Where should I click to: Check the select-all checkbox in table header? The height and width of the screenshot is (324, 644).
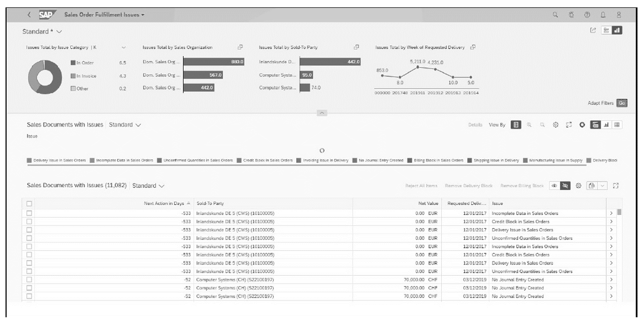[x=29, y=203]
